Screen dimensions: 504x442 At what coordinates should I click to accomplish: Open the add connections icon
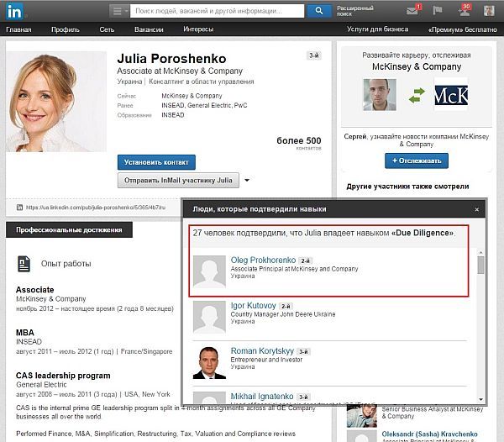click(463, 11)
